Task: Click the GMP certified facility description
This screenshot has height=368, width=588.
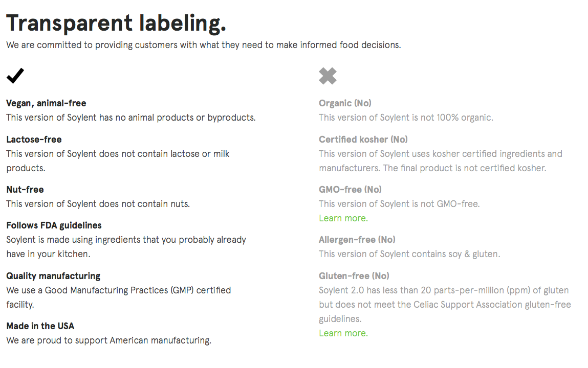Action: coord(118,290)
